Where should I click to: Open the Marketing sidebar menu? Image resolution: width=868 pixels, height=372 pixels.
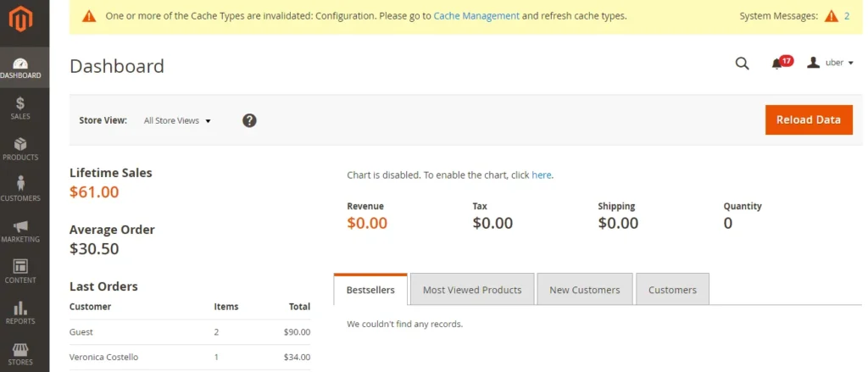[x=21, y=231]
